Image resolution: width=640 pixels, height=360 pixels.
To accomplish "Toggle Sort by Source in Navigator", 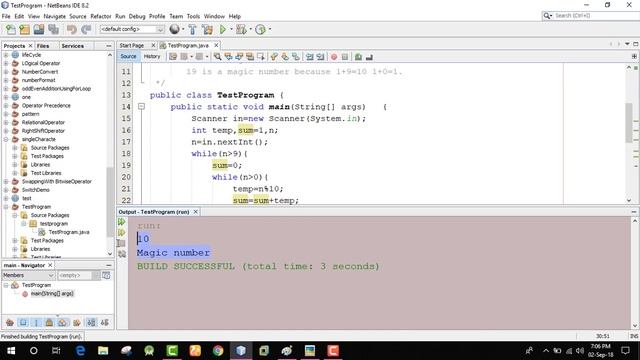I will [104, 322].
